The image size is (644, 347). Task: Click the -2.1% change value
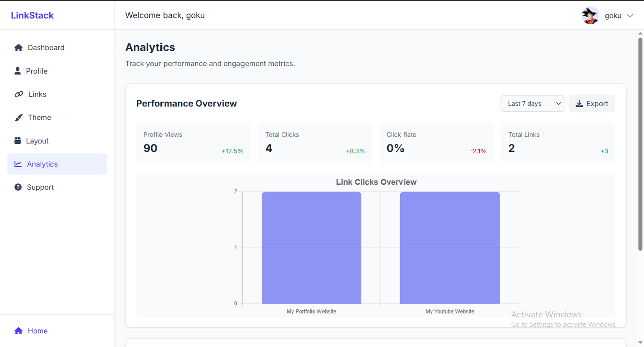click(478, 151)
